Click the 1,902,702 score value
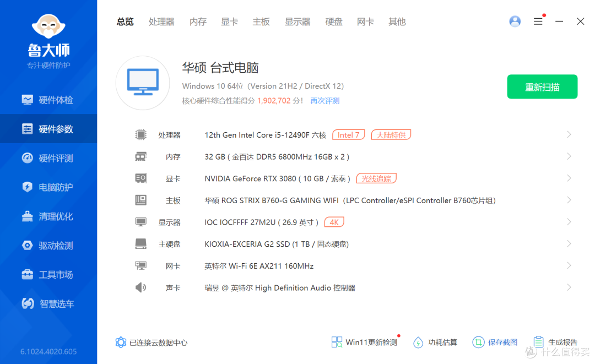595x364 pixels. [x=274, y=101]
